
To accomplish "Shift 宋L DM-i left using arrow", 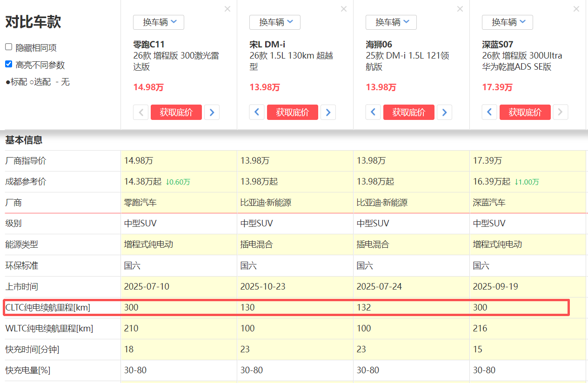I will [257, 112].
